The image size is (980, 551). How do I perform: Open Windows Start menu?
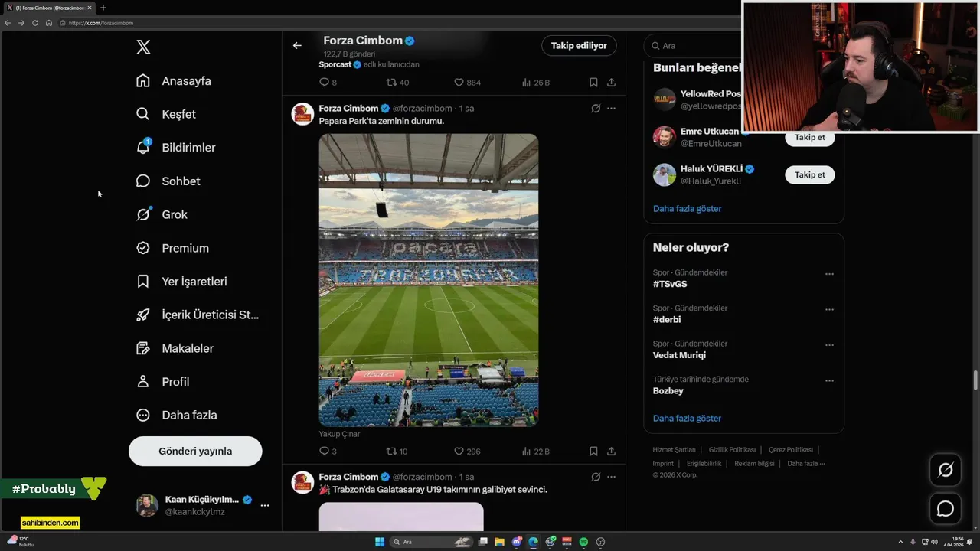tap(380, 542)
